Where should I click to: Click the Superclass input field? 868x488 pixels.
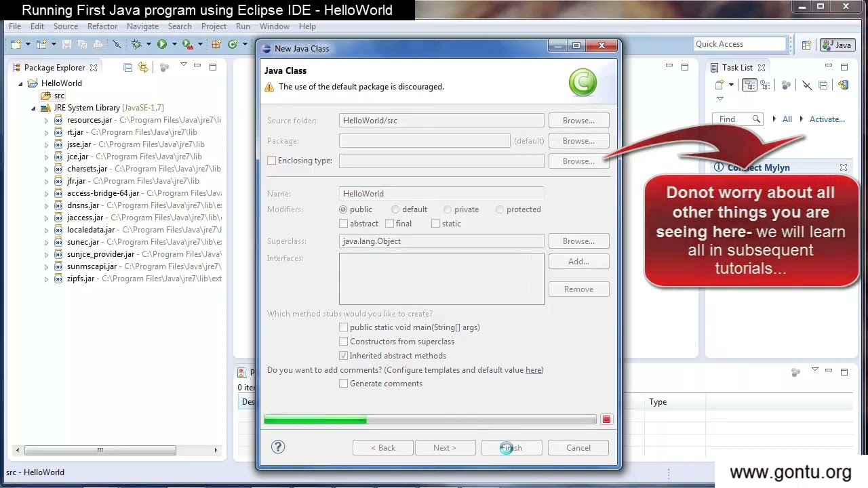tap(441, 241)
